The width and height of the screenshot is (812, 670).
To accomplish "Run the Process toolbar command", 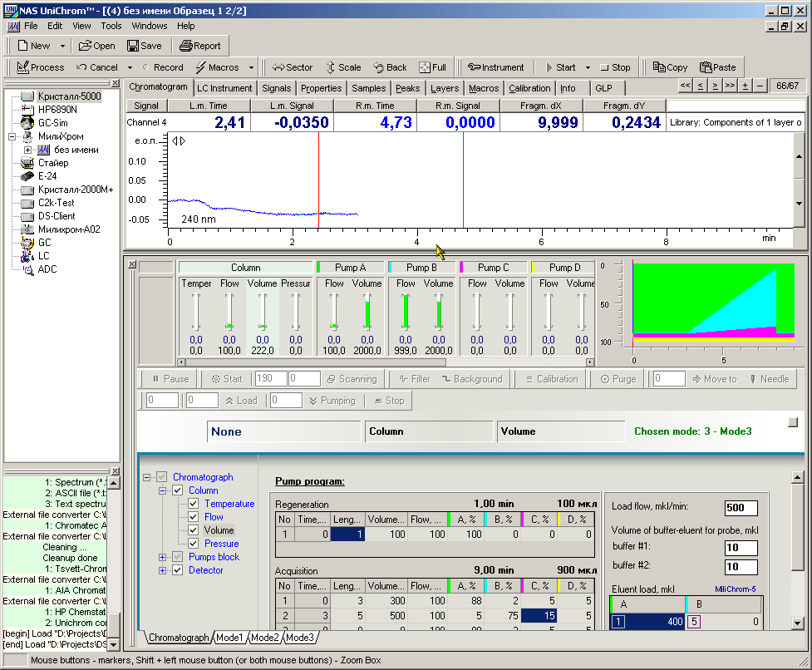I will pos(41,67).
